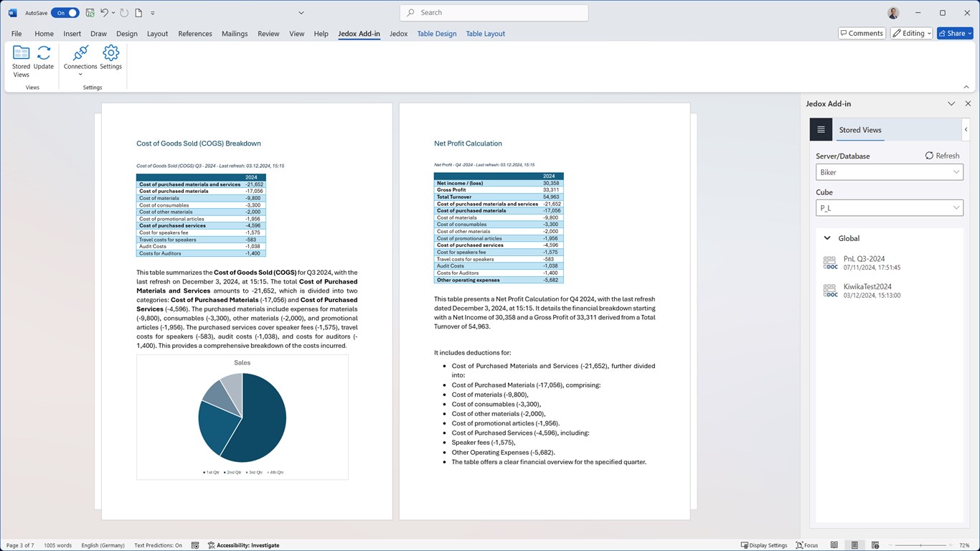Click the Update views icon

pos(44,58)
